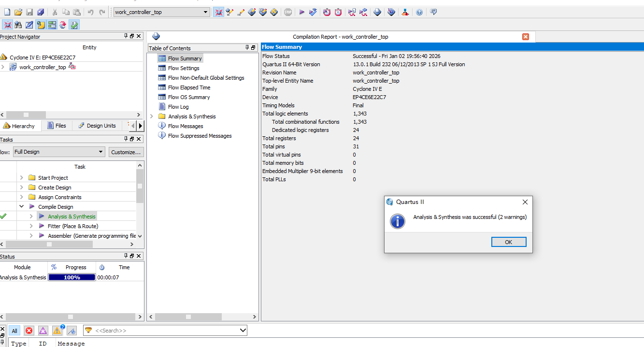The height and width of the screenshot is (347, 644).
Task: Click the Save All stacked-disks icon
Action: click(41, 12)
